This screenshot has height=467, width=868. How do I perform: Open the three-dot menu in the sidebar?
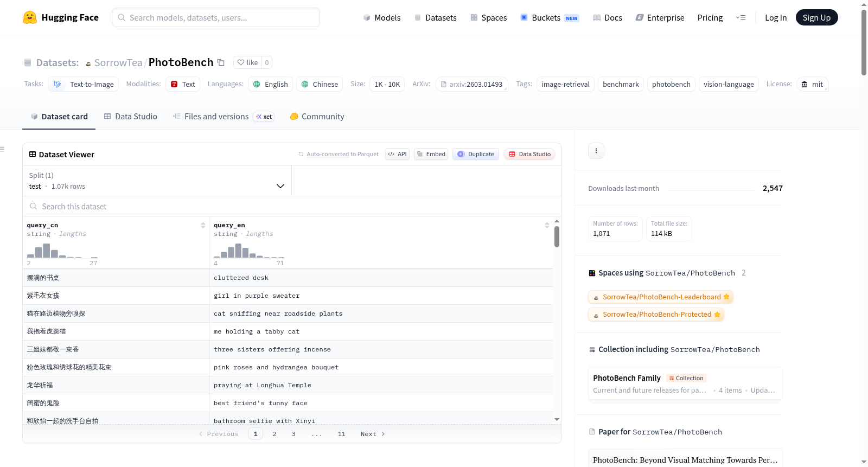(x=596, y=151)
